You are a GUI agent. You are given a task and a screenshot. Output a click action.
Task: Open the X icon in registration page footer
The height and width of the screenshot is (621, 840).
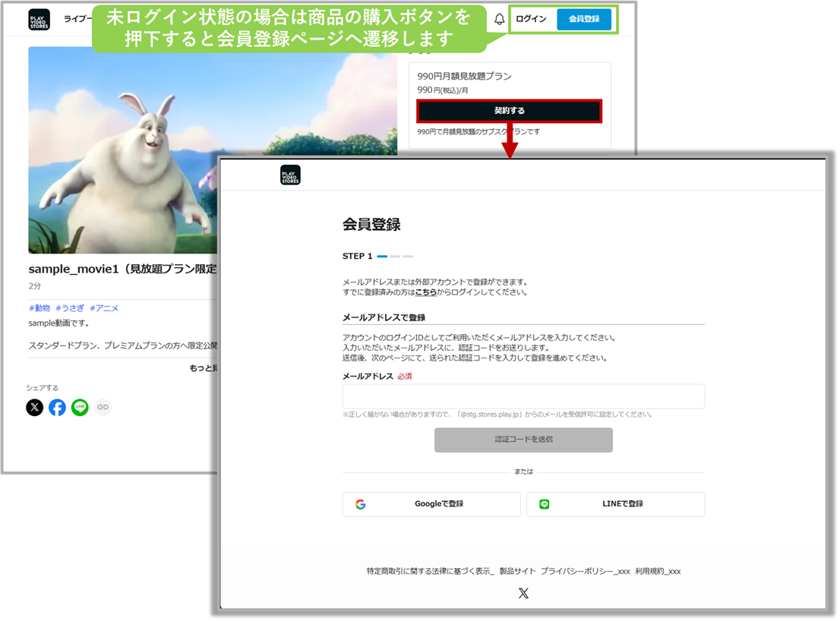coord(523,593)
